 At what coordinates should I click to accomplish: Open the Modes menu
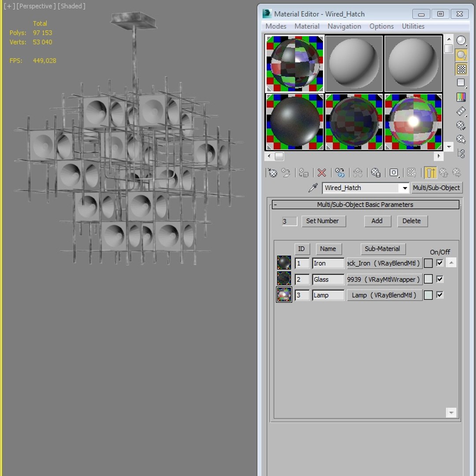pos(275,26)
